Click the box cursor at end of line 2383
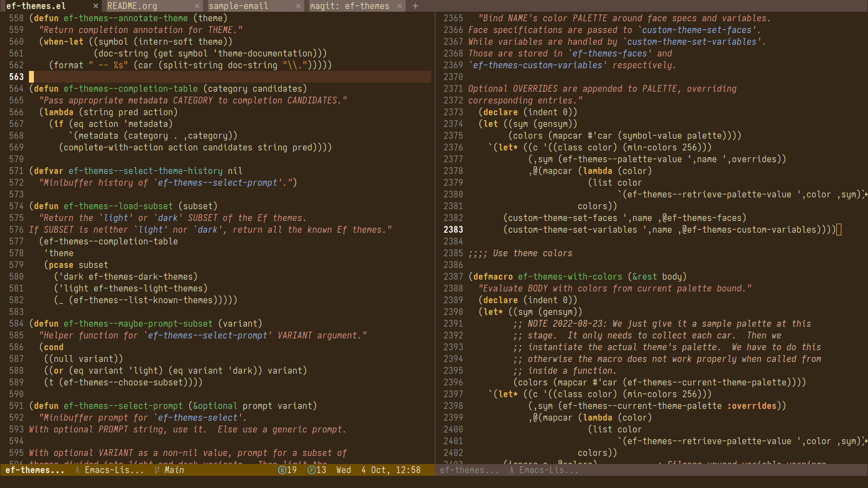The height and width of the screenshot is (488, 868). (x=839, y=230)
